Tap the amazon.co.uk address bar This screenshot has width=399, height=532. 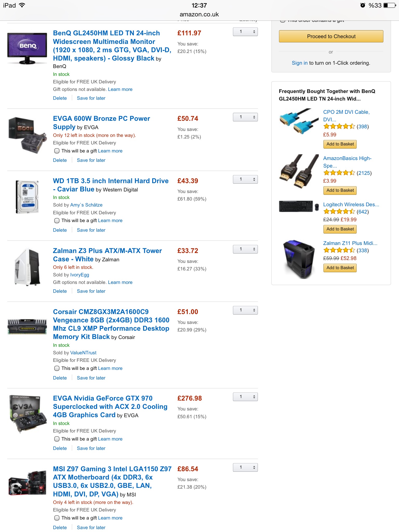point(199,14)
